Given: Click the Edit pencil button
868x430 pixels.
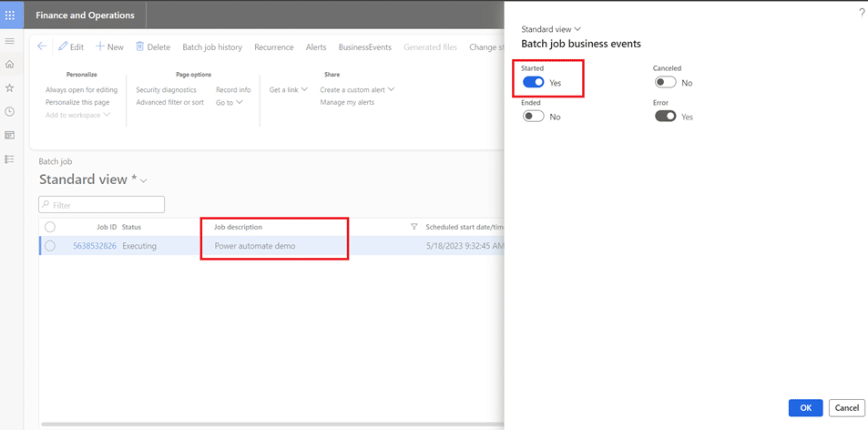Looking at the screenshot, I should [x=71, y=47].
